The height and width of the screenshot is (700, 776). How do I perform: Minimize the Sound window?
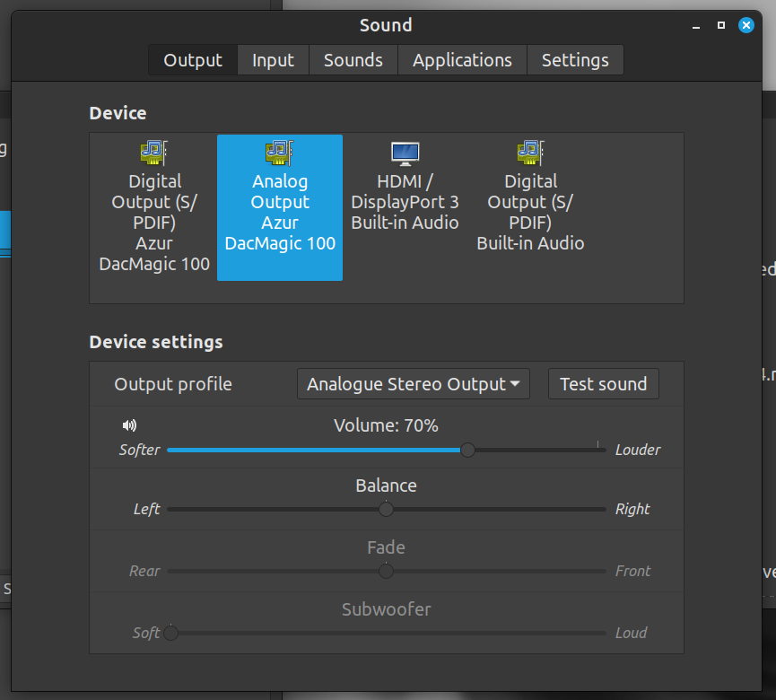[696, 28]
